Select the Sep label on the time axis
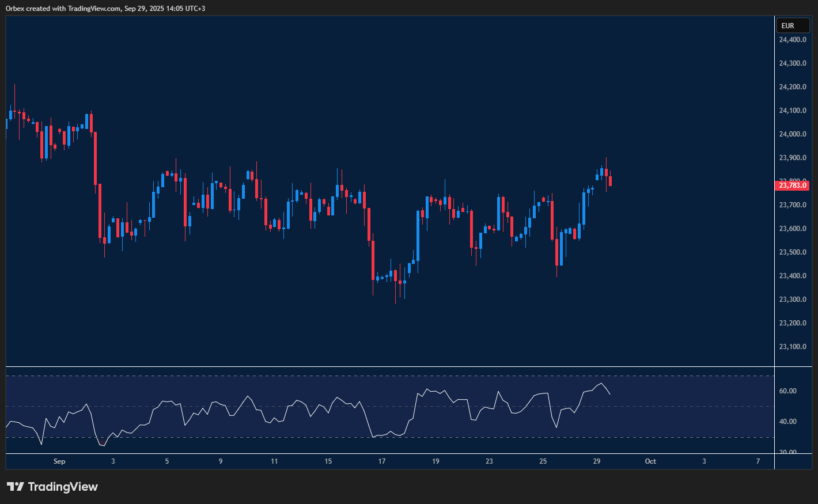 pos(59,461)
